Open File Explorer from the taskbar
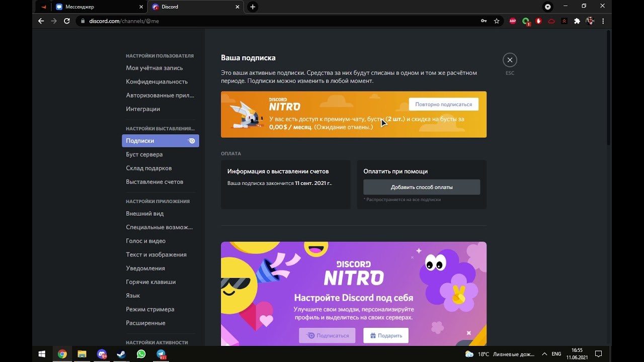Image resolution: width=644 pixels, height=362 pixels. (82, 354)
